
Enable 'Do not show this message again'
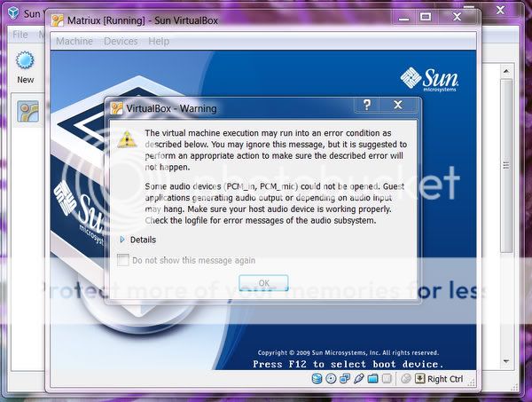tap(123, 260)
